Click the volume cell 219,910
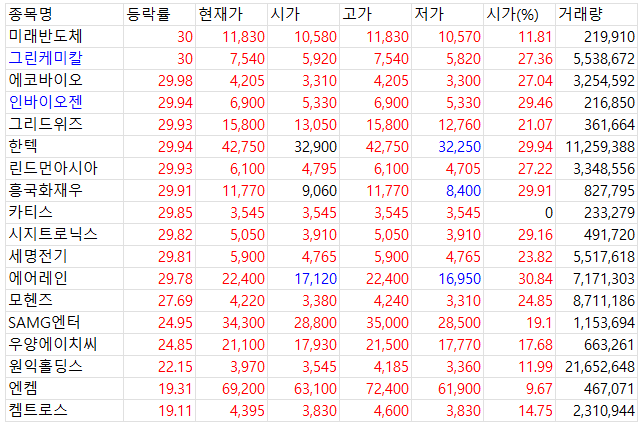Viewport: 642px width, 428px height. [x=609, y=37]
